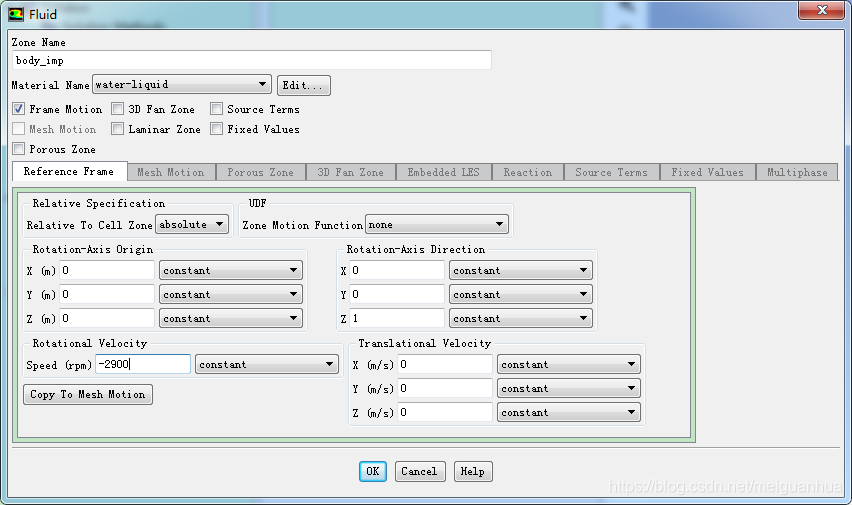This screenshot has width=852, height=505.
Task: Click the Speed (rpm) field showing -2900
Action: click(143, 364)
